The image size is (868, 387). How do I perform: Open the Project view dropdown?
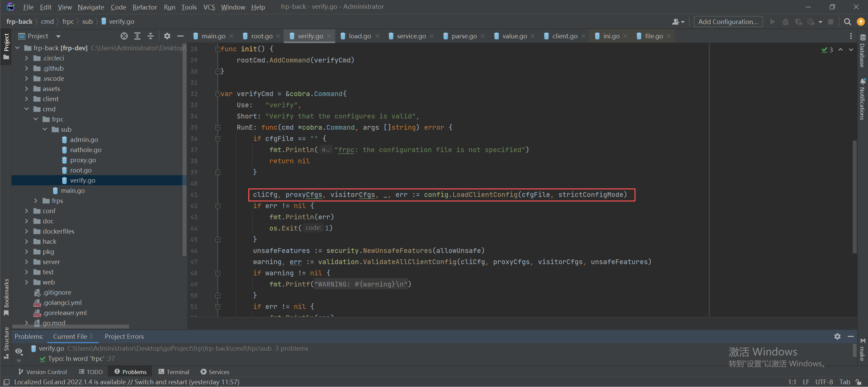pyautogui.click(x=58, y=36)
